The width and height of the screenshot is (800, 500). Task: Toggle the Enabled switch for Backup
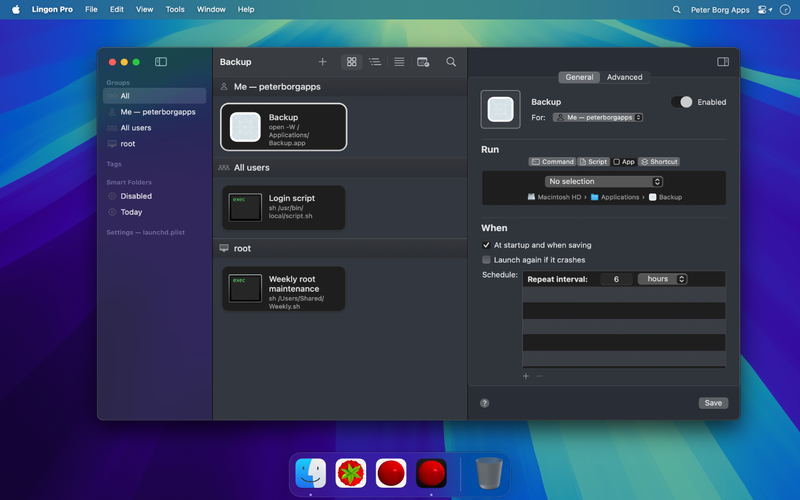coord(681,102)
